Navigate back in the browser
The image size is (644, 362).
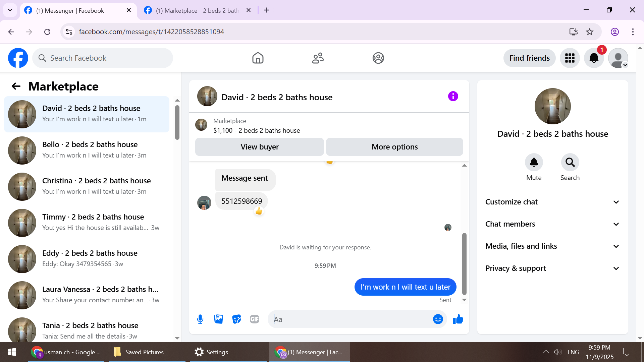click(x=11, y=32)
